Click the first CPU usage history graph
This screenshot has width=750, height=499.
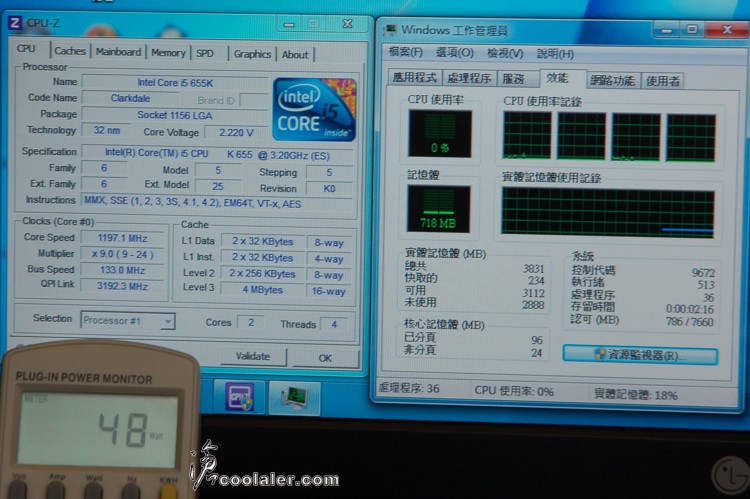pyautogui.click(x=527, y=135)
